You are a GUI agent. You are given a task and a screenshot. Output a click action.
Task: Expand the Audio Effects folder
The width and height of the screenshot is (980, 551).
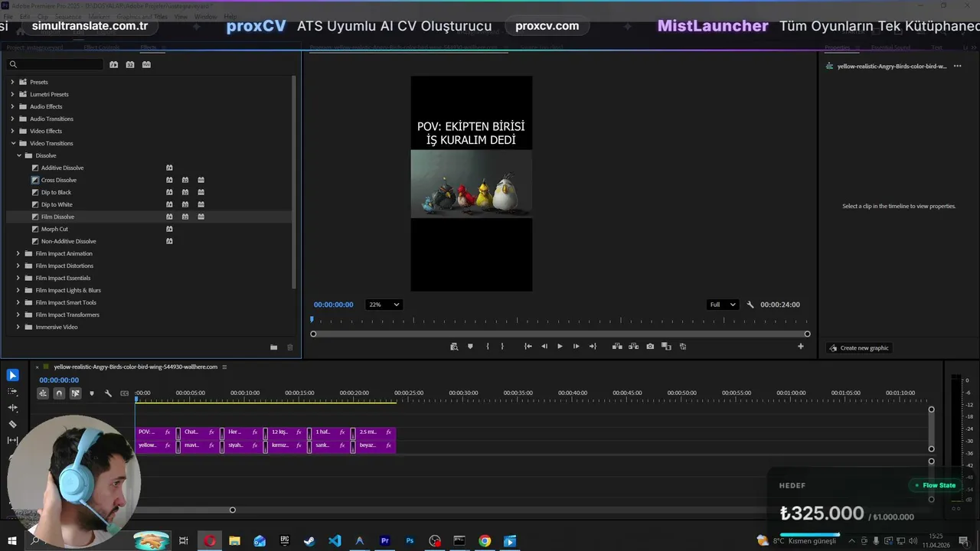point(12,106)
